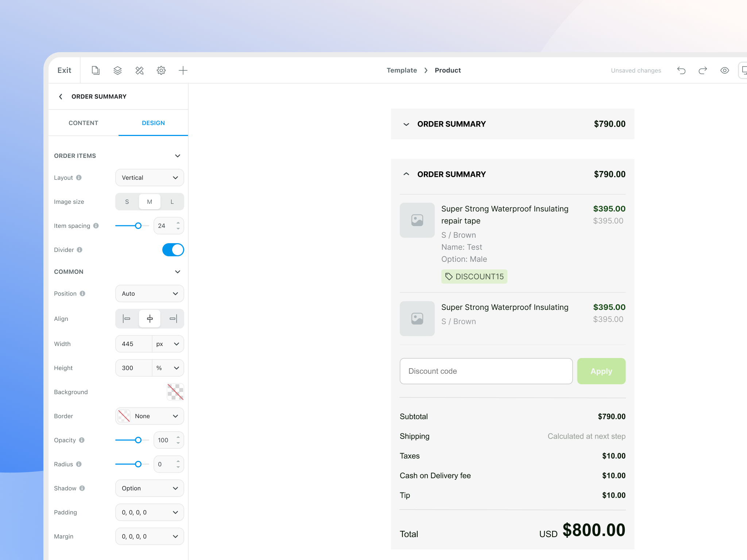Click the Apply discount button
The width and height of the screenshot is (747, 560).
(x=601, y=371)
